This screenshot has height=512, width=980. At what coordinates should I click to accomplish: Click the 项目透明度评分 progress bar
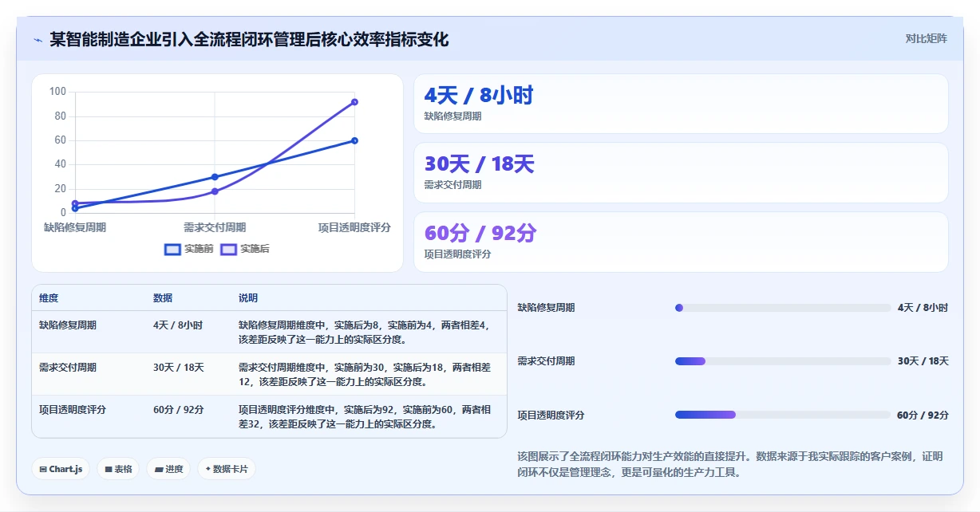[x=783, y=415]
